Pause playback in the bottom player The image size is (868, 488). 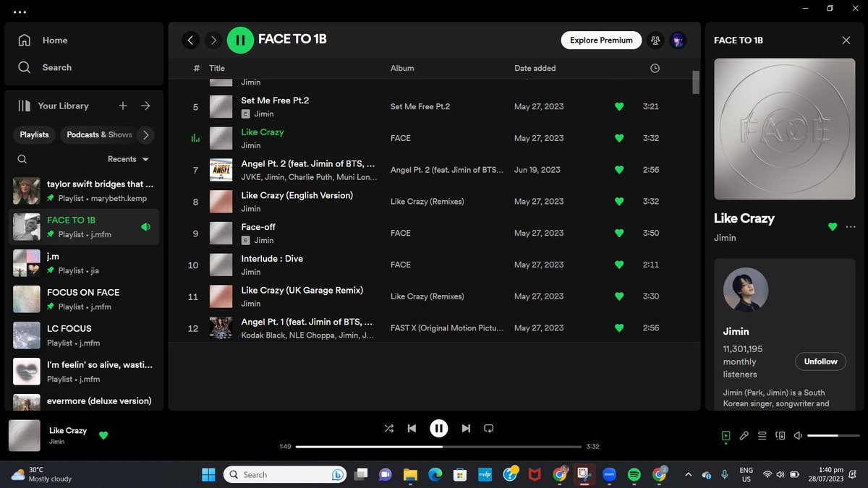coord(438,428)
